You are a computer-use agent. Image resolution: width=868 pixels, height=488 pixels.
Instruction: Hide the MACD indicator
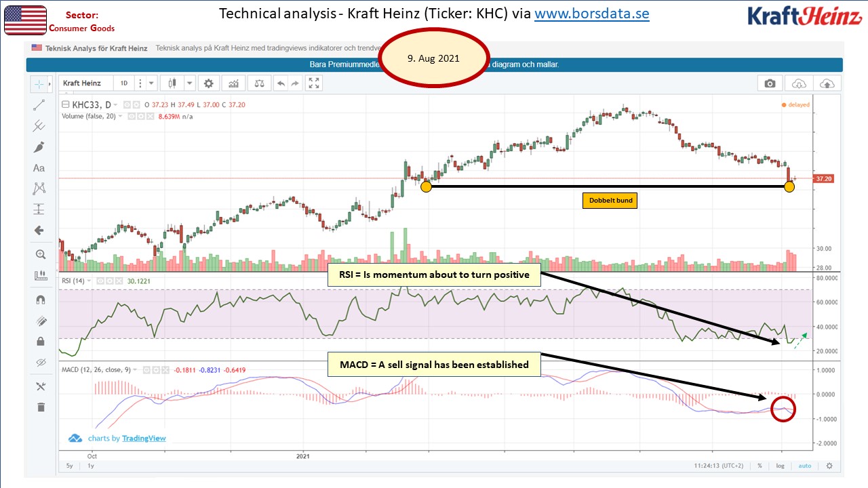pos(146,370)
